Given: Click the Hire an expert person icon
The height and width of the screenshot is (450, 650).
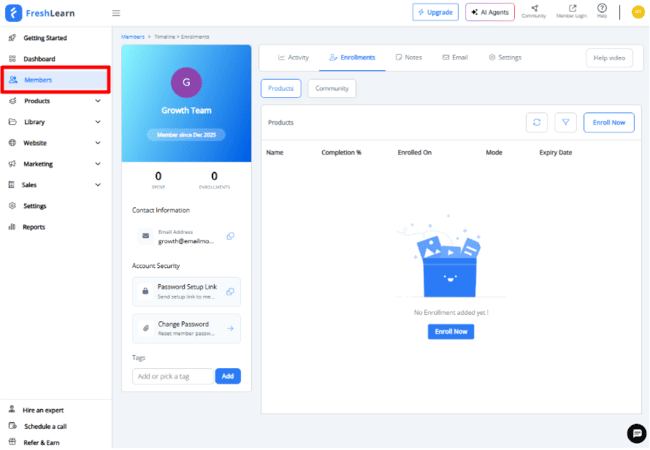Looking at the screenshot, I should pyautogui.click(x=12, y=409).
